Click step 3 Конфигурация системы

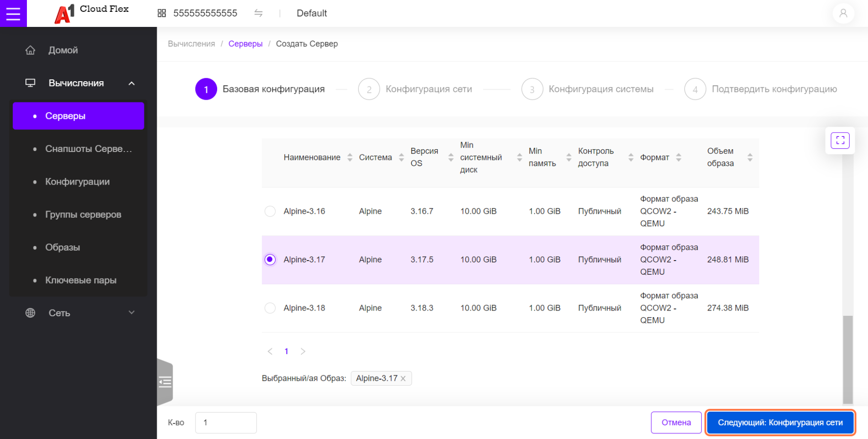[x=588, y=89]
